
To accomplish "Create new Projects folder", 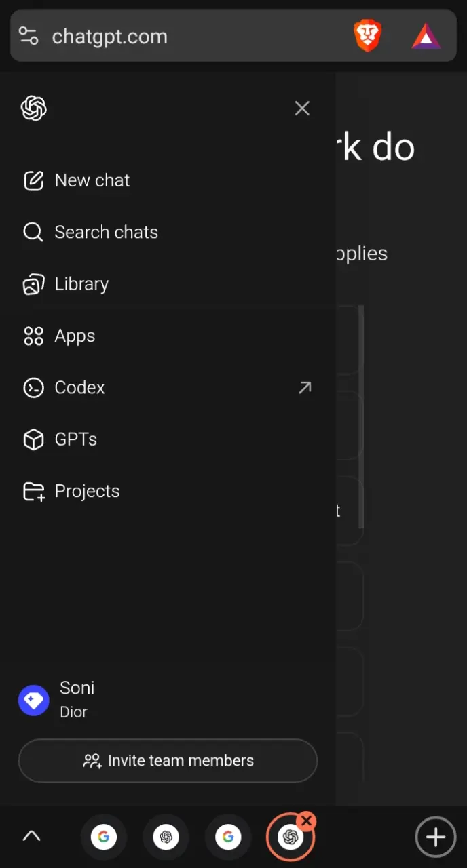I will pos(168,491).
